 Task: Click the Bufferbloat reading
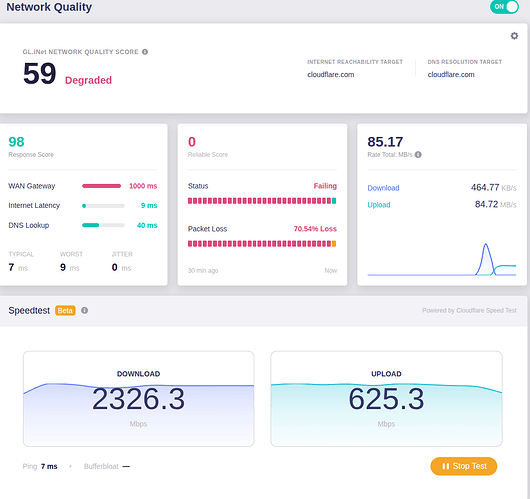107,467
